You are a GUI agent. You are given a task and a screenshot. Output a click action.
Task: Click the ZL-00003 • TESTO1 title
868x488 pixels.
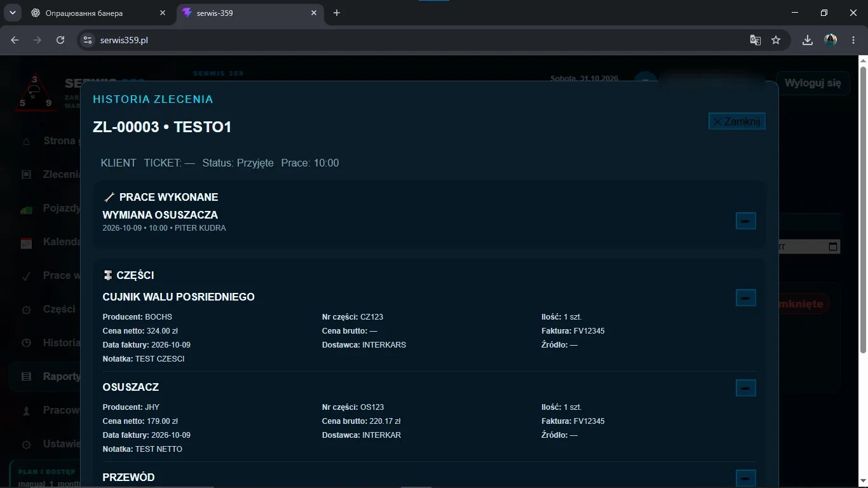coord(162,127)
